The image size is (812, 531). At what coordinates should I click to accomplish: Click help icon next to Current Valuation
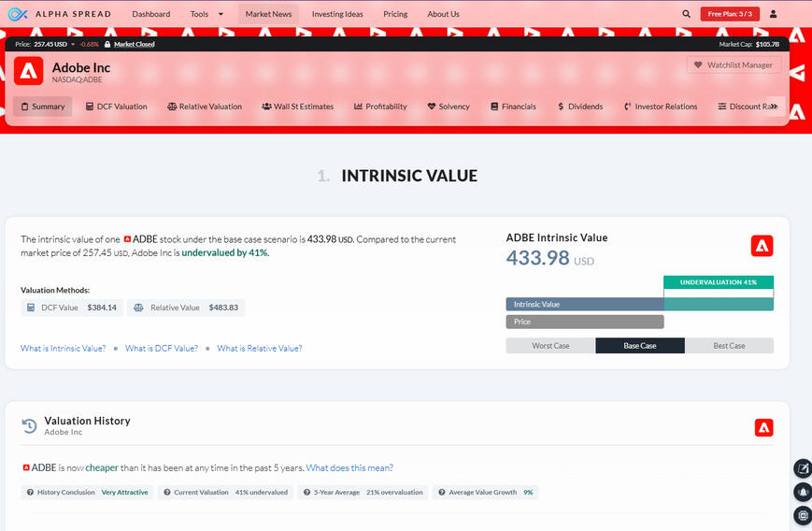[166, 493]
